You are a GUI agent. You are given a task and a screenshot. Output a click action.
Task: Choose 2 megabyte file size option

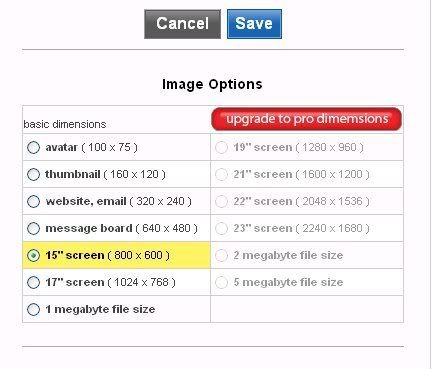[221, 255]
